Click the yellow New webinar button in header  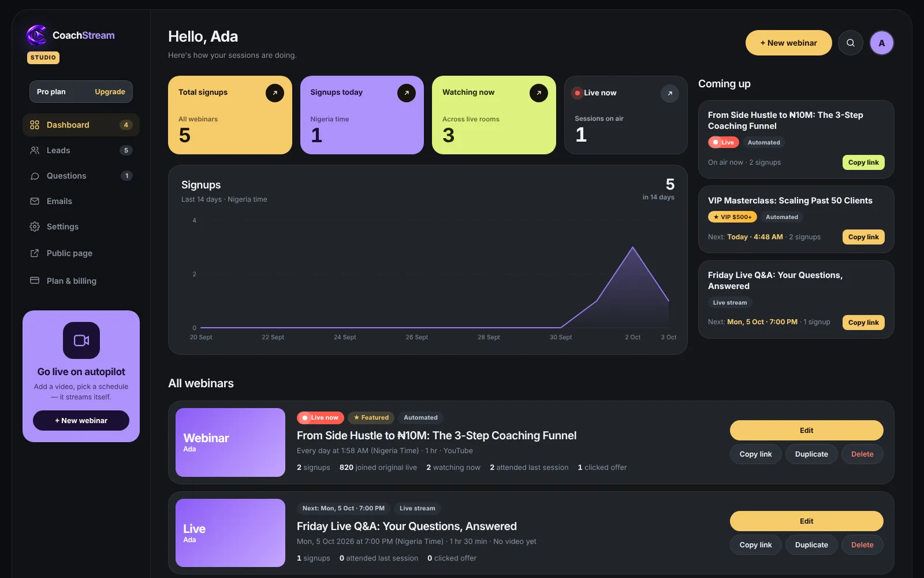[789, 43]
